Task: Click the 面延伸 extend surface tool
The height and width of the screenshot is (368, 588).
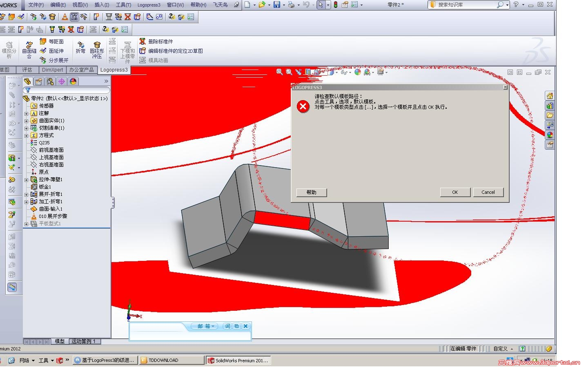Action: pyautogui.click(x=51, y=51)
